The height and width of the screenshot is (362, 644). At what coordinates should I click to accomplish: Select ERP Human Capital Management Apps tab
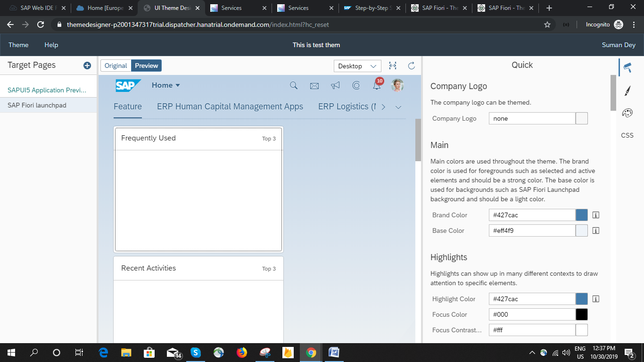[230, 107]
